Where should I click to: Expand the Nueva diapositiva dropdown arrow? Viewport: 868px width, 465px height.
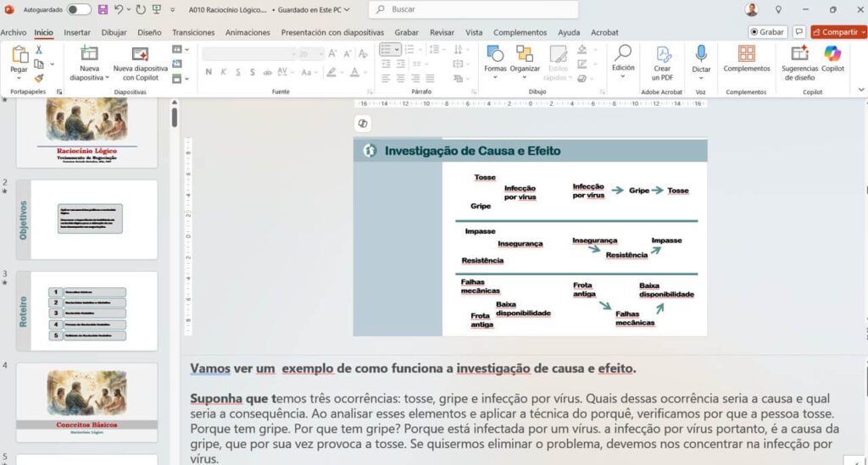pyautogui.click(x=107, y=78)
